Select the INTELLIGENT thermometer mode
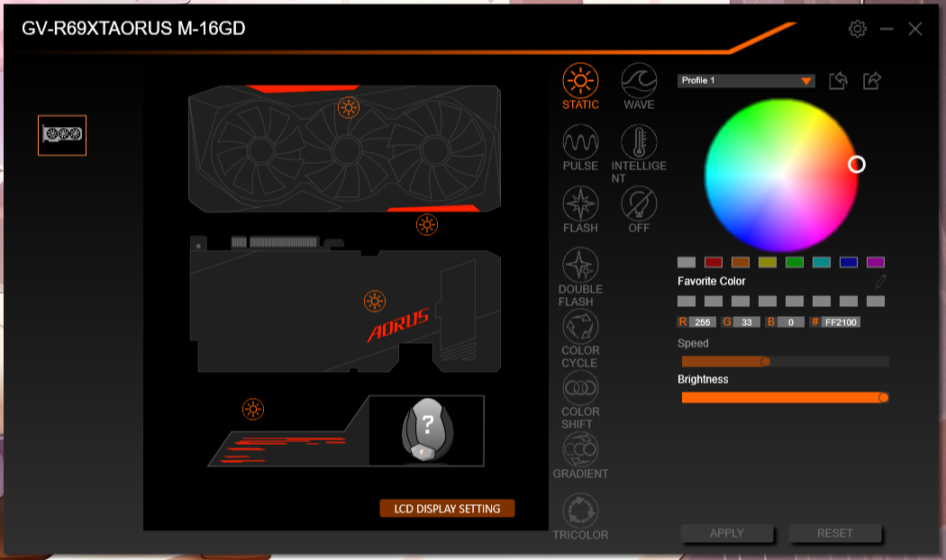 (x=639, y=154)
